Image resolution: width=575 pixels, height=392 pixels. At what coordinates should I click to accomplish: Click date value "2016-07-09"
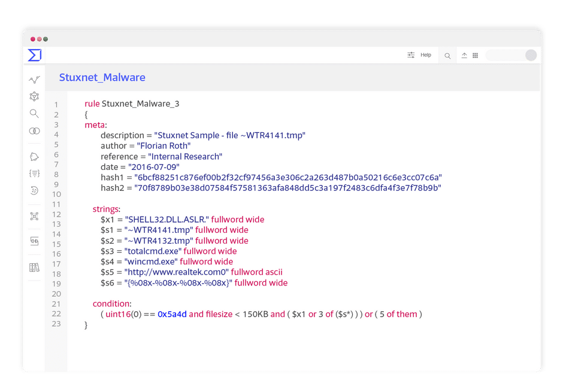point(154,167)
